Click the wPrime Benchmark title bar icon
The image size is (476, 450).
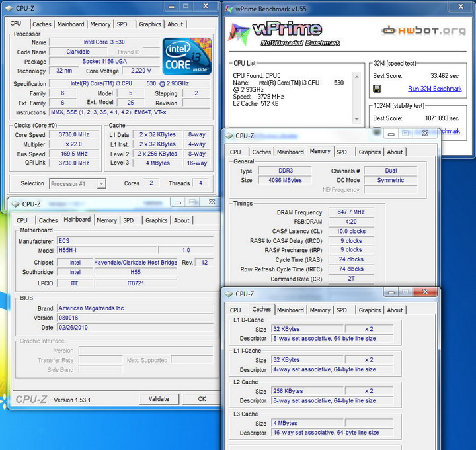[x=229, y=9]
